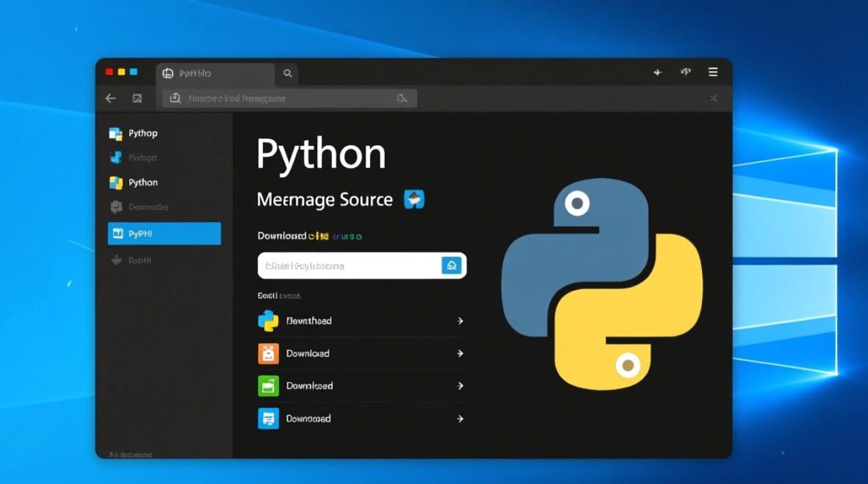Click inside the white search input field
This screenshot has height=484, width=868.
[349, 266]
